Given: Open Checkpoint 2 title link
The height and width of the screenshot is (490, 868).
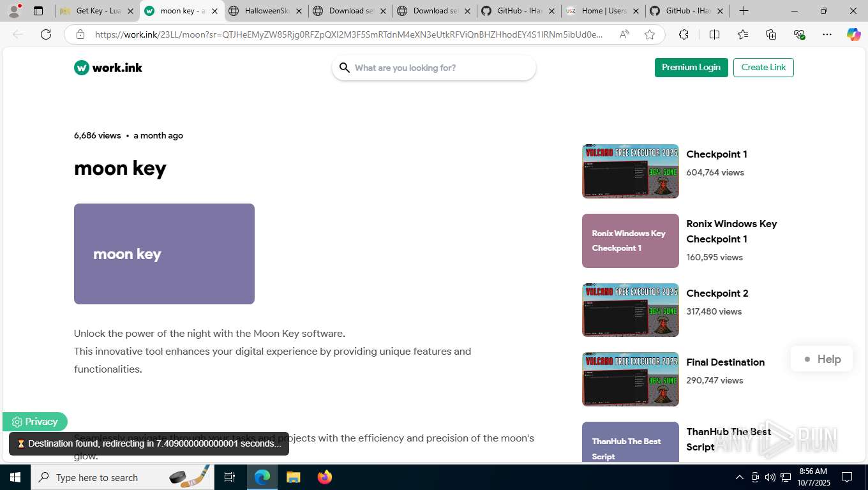Looking at the screenshot, I should pyautogui.click(x=717, y=293).
